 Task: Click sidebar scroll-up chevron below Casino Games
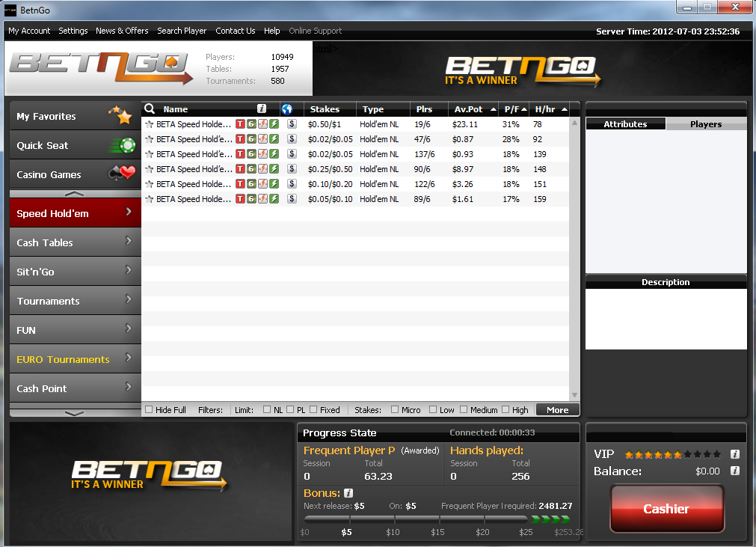click(74, 193)
